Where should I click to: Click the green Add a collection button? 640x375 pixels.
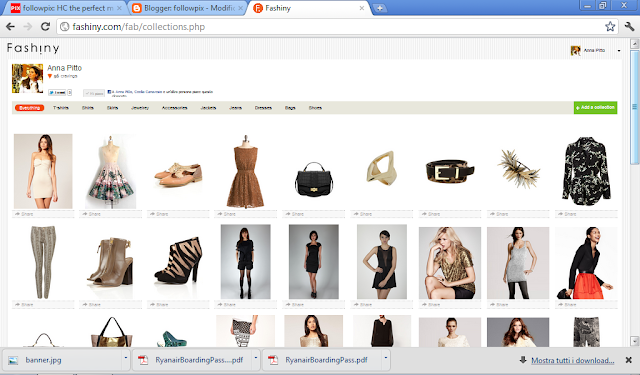pos(595,108)
